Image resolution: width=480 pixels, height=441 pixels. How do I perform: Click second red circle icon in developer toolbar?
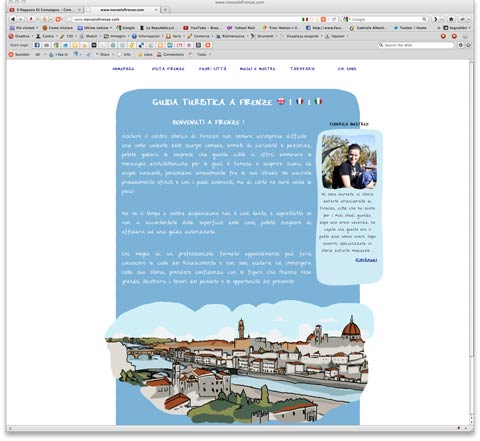[x=454, y=36]
